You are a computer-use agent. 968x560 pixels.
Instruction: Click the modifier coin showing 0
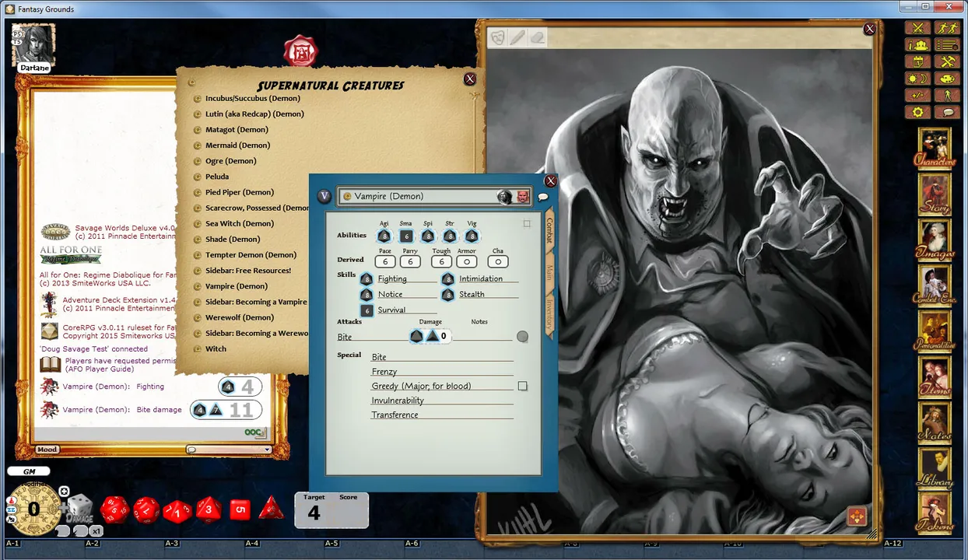point(33,509)
